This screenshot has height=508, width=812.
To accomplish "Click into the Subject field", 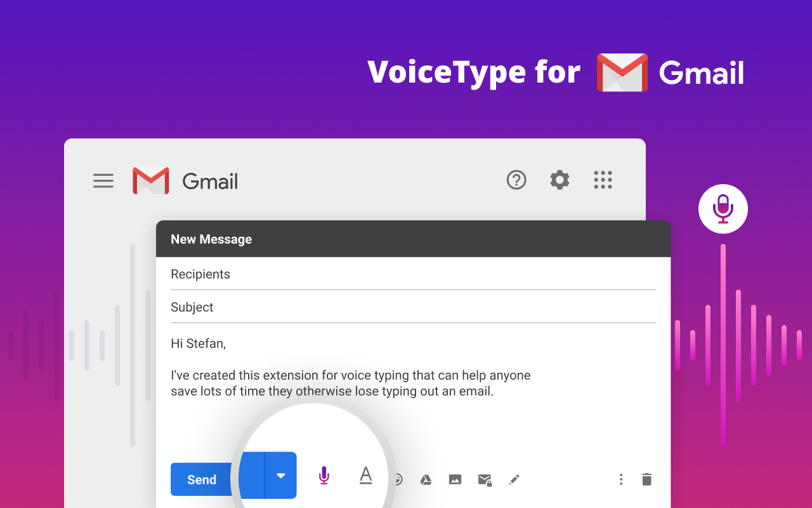I will 413,307.
